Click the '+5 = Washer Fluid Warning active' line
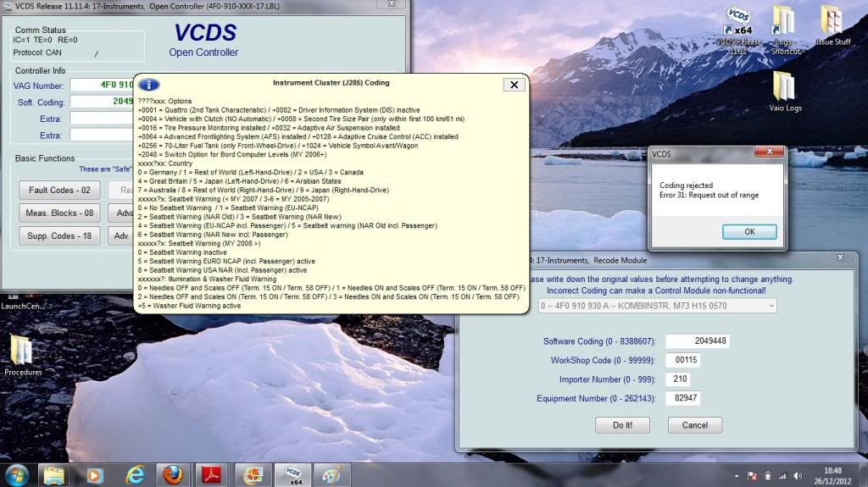Viewport: 868px width, 487px height. tap(189, 306)
